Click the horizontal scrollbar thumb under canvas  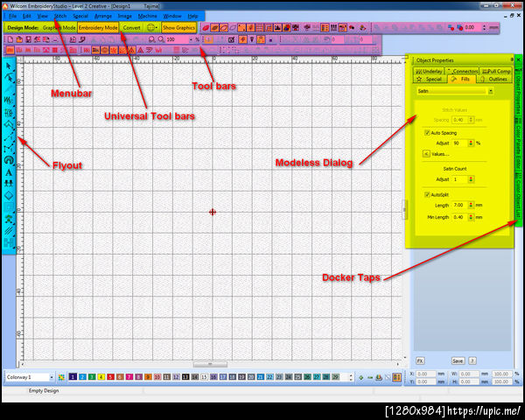[210, 364]
